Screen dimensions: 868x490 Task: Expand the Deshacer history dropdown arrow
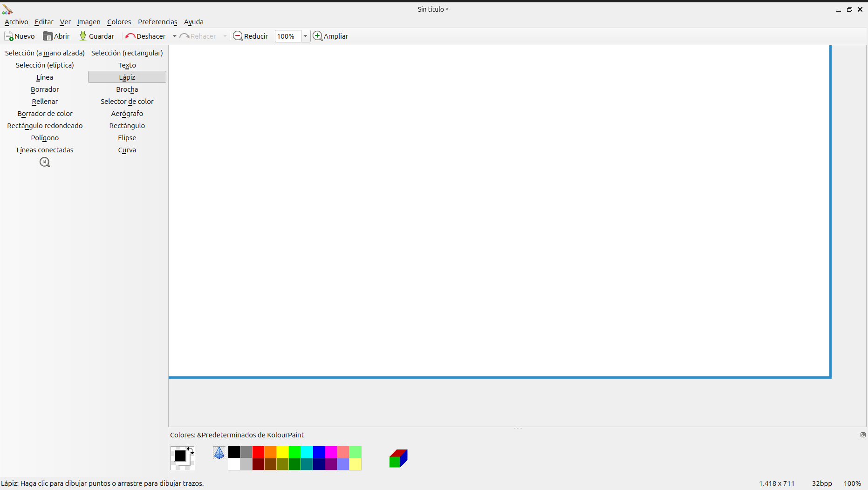[175, 36]
